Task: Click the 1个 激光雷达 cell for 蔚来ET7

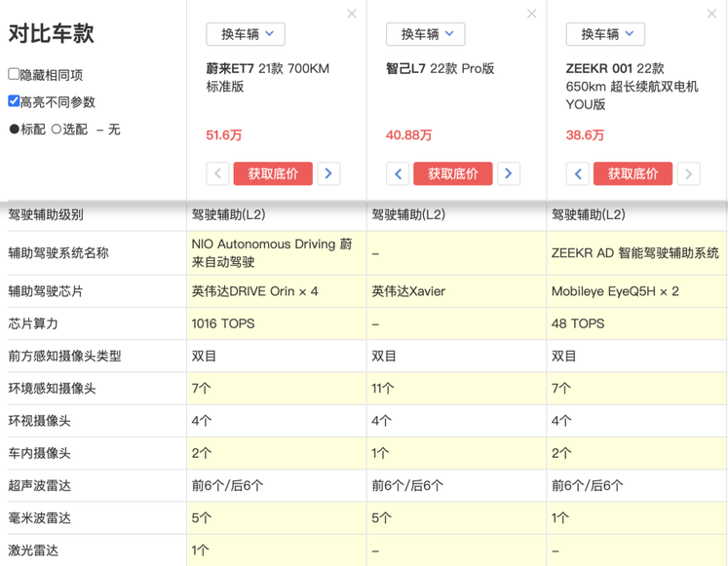Action: pos(276,550)
